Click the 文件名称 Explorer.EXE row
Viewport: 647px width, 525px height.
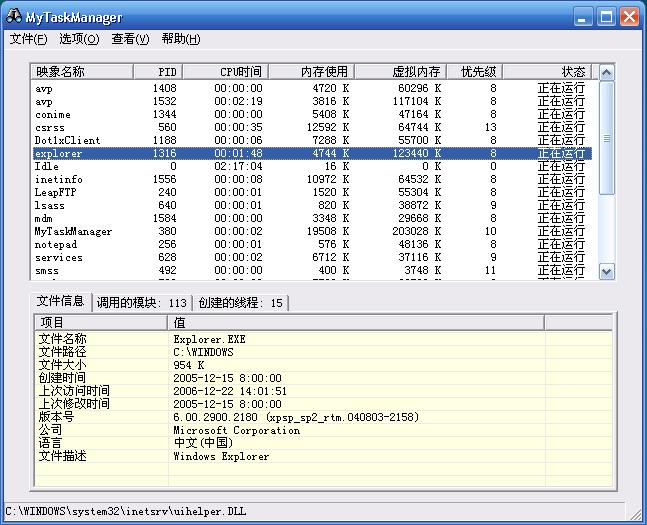coord(324,339)
